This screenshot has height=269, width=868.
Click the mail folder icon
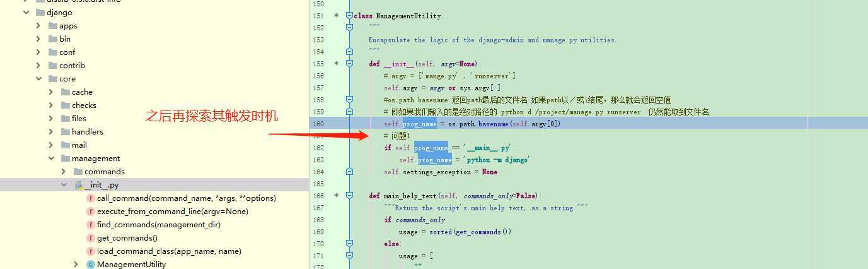tap(65, 145)
